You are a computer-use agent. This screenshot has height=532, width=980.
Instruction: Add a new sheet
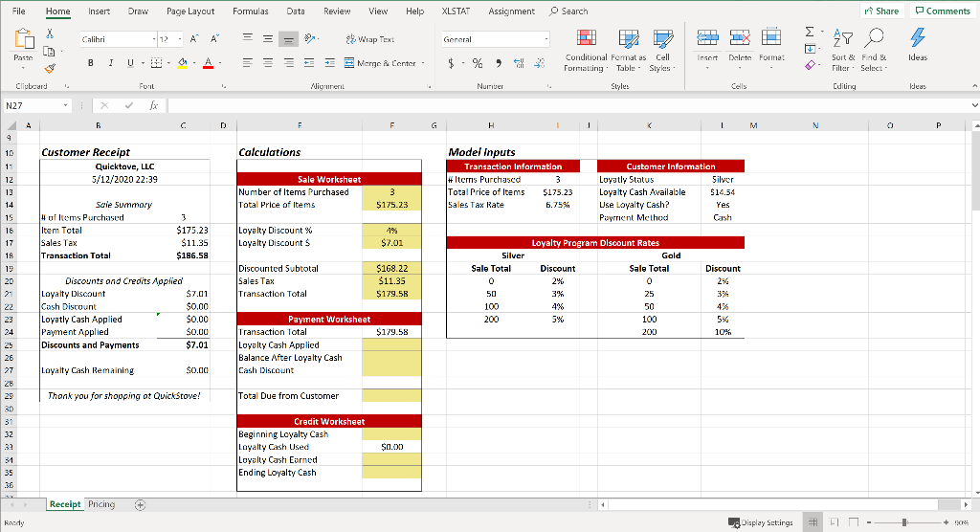click(x=140, y=504)
